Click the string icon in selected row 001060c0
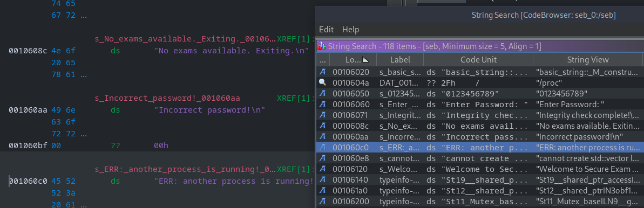The height and width of the screenshot is (208, 644). point(322,147)
